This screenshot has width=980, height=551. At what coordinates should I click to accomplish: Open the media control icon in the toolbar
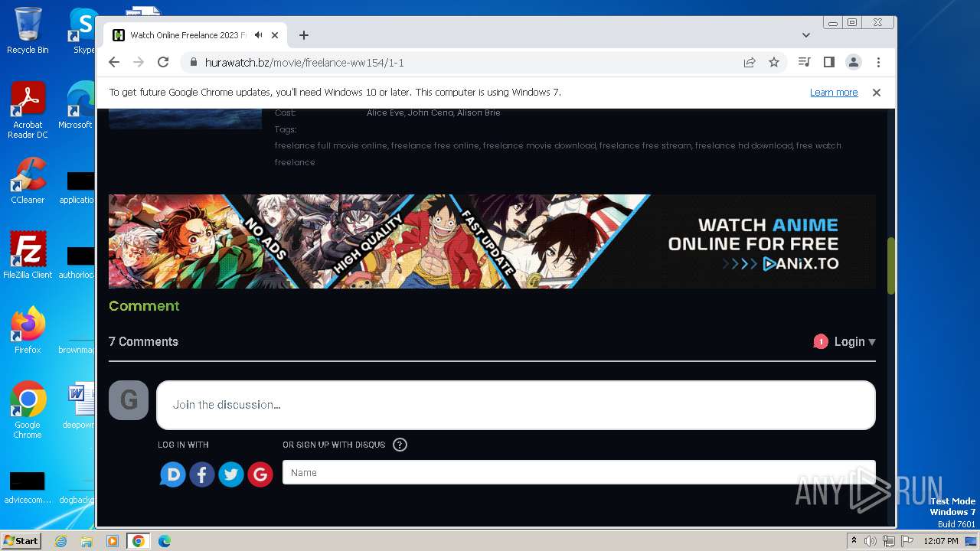[x=804, y=62]
